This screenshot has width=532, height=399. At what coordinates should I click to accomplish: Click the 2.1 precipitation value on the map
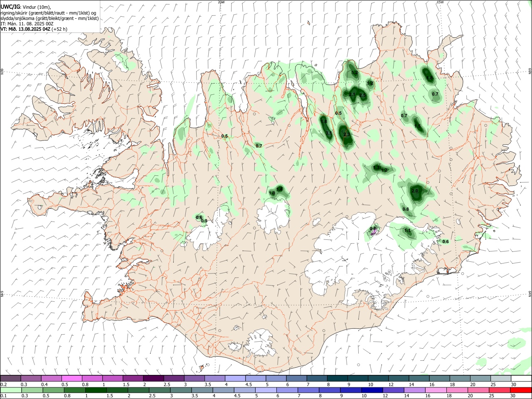[x=352, y=94]
